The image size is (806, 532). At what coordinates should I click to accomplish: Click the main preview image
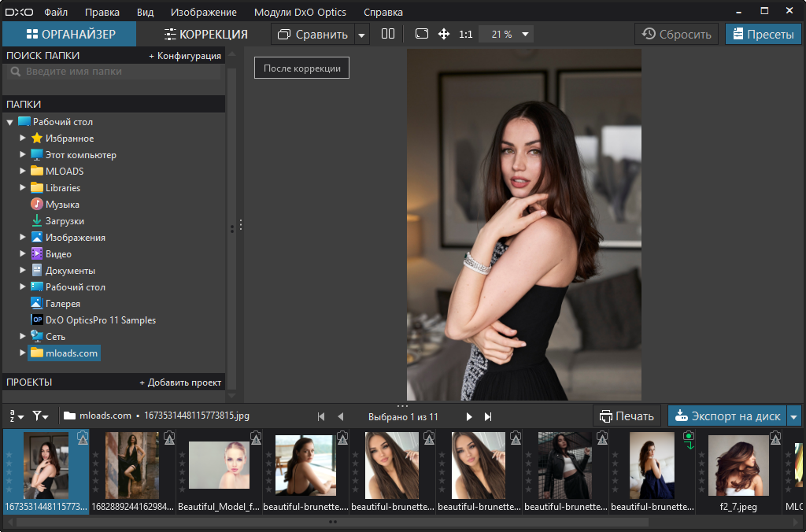[x=523, y=224]
